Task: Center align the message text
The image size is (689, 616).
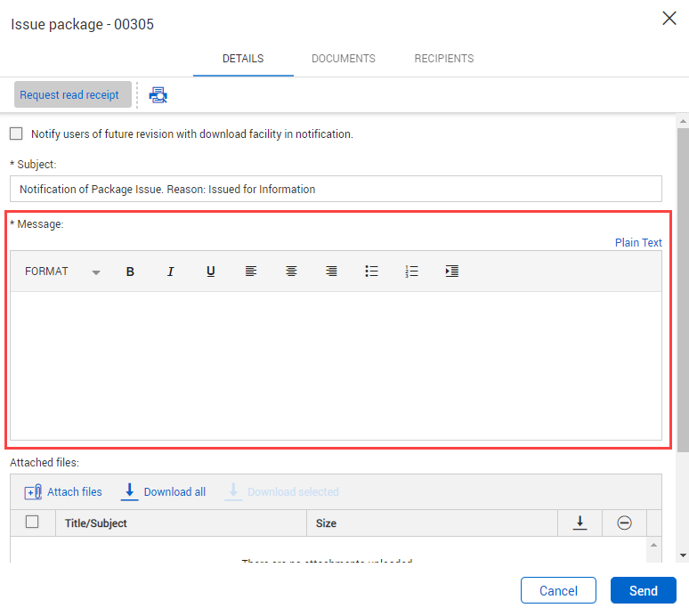Action: (291, 272)
